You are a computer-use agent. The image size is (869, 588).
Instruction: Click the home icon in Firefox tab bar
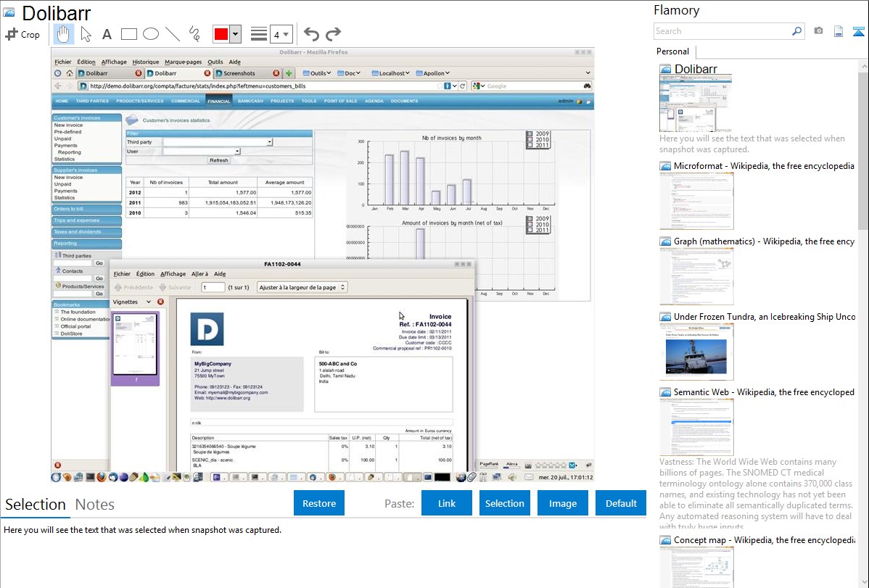pos(70,73)
